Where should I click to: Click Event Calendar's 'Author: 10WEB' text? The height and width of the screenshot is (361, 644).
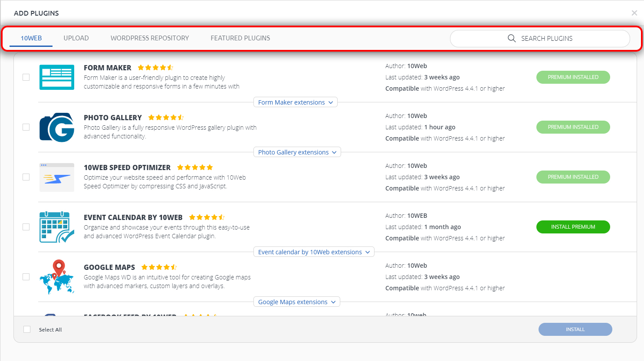click(406, 216)
